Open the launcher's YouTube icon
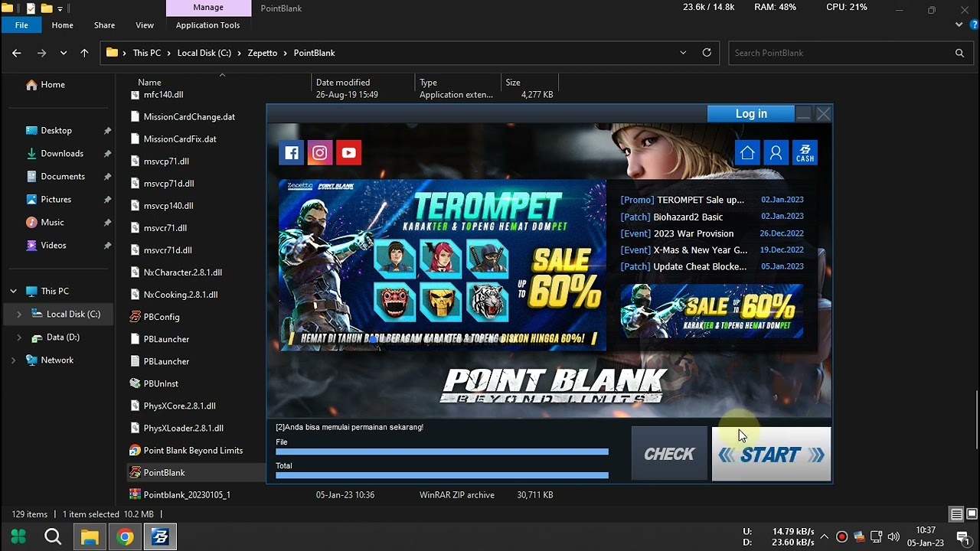Viewport: 980px width, 551px height. 348,152
